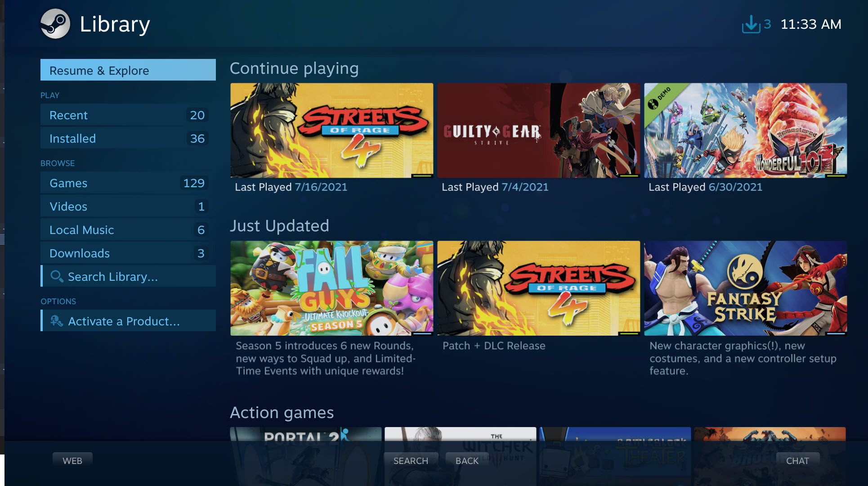Click the Season 5 introduces 6 new Rounds text
The image size is (868, 486).
click(x=326, y=358)
